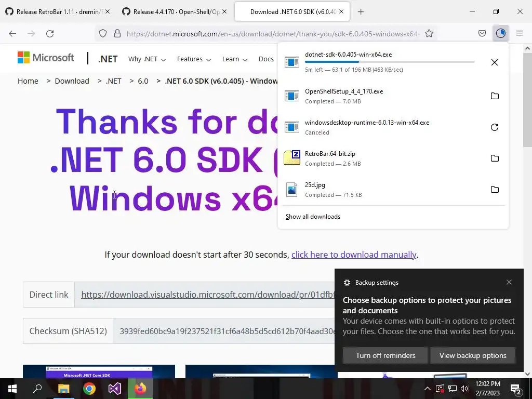Click Show all downloads
The width and height of the screenshot is (532, 399).
pos(313,217)
